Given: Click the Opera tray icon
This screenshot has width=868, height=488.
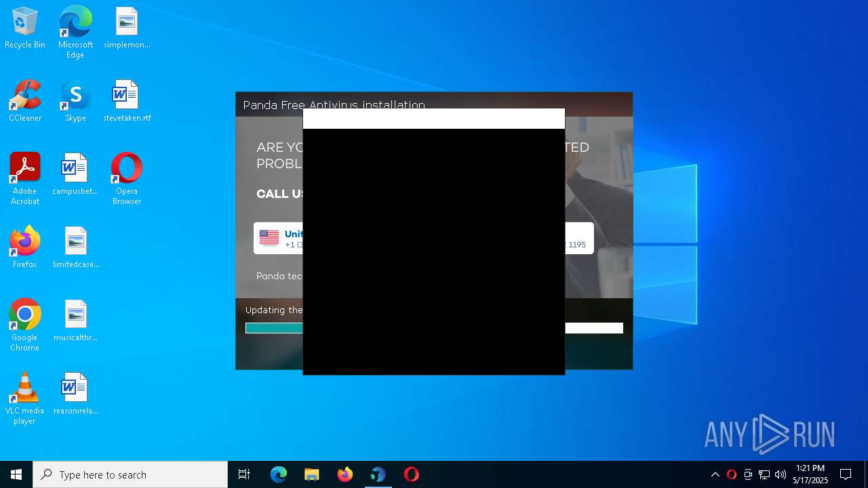Looking at the screenshot, I should (x=732, y=474).
